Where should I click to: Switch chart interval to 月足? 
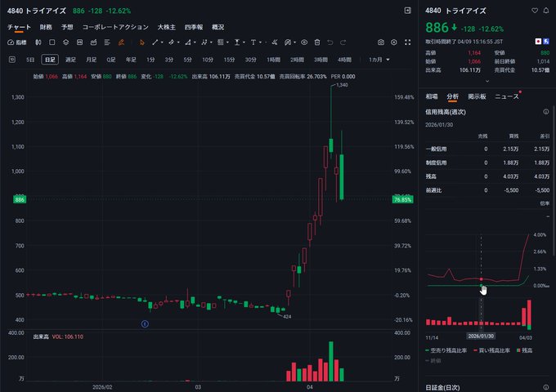coord(91,60)
